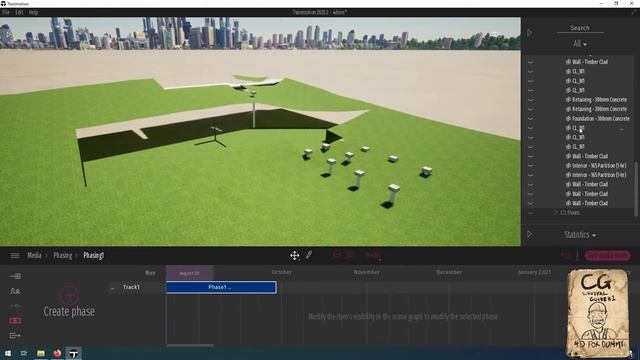Click the first dimmed red comment icon
Image resolution: width=640 pixels, height=360 pixels.
pos(337,255)
